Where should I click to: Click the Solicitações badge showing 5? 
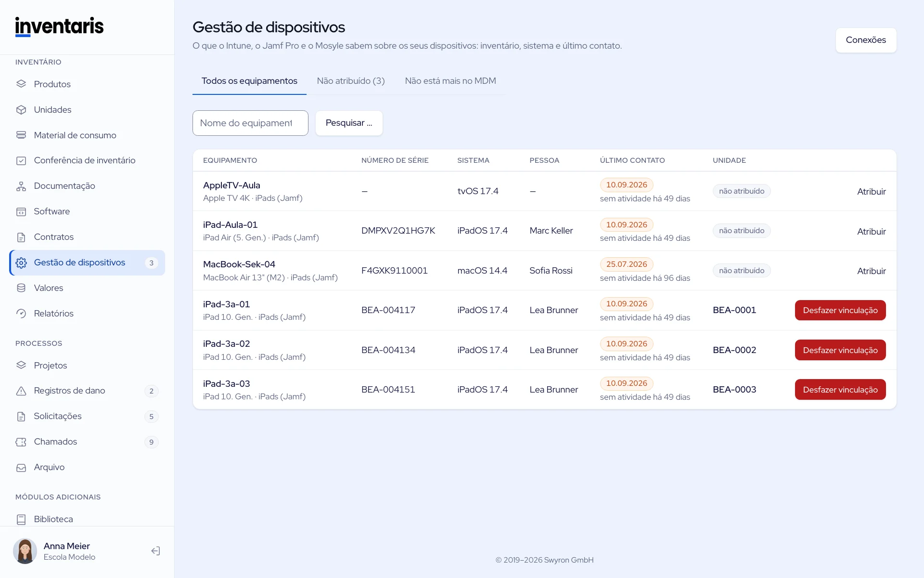(x=151, y=417)
